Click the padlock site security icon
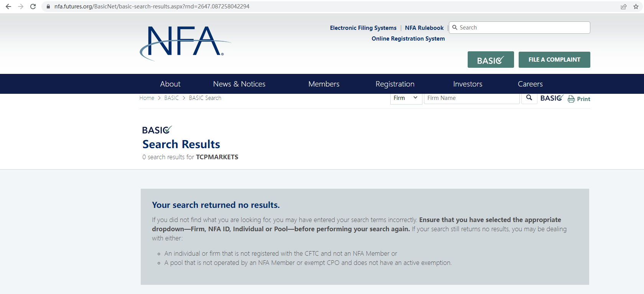This screenshot has height=294, width=644. (48, 7)
